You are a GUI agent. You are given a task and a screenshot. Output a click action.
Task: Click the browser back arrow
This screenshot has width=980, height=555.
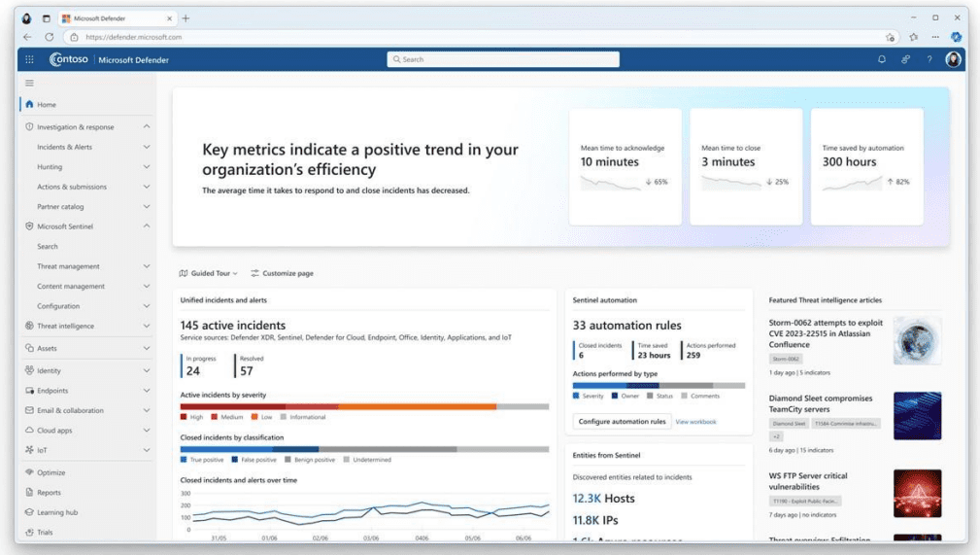[x=27, y=37]
